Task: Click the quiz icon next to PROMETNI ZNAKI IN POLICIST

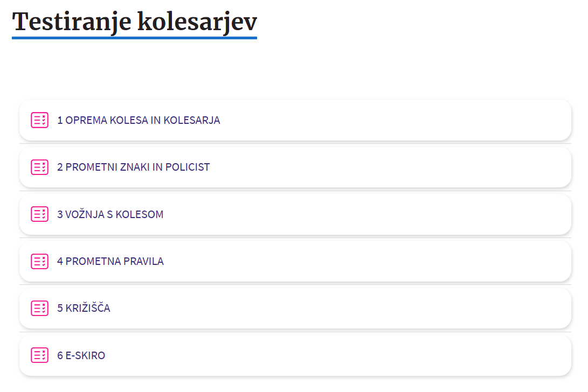Action: point(39,167)
